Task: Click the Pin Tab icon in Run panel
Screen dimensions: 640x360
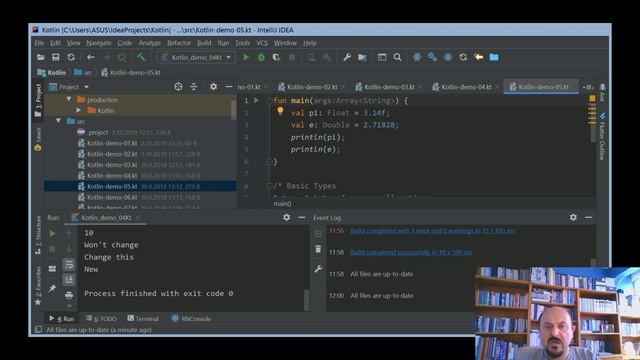Action: (x=52, y=289)
